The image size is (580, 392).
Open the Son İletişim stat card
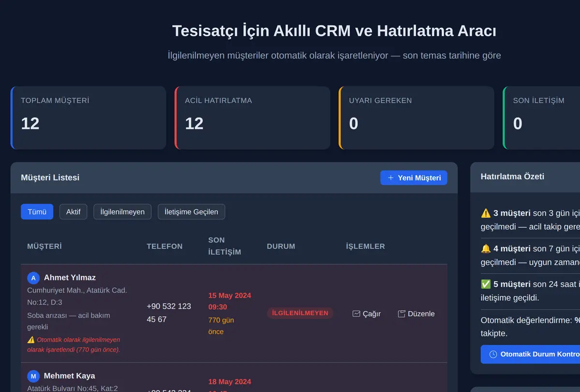541,118
